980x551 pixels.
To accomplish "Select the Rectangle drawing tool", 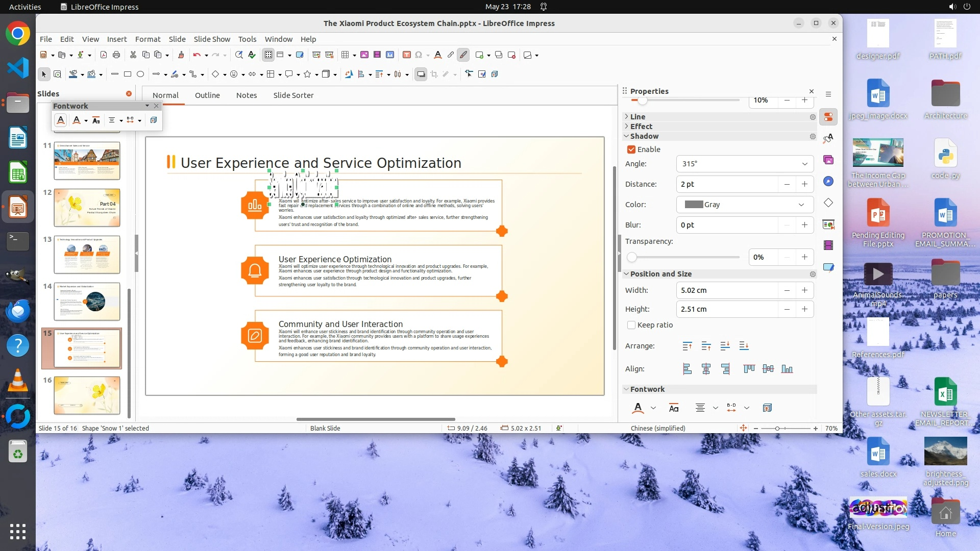I will (x=128, y=74).
